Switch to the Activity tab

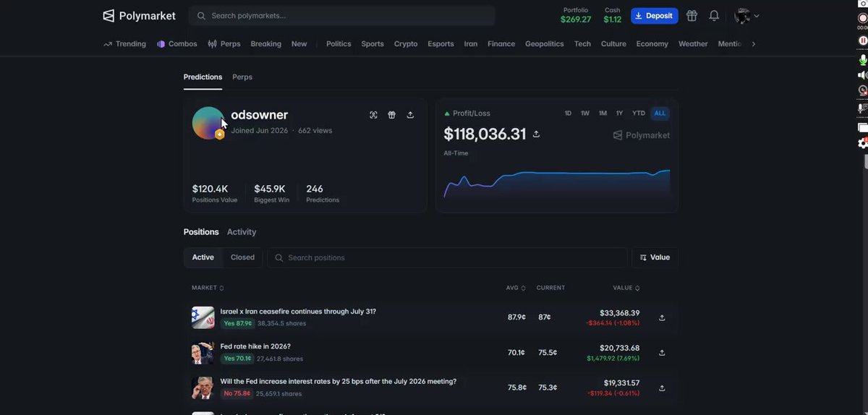[x=242, y=232]
